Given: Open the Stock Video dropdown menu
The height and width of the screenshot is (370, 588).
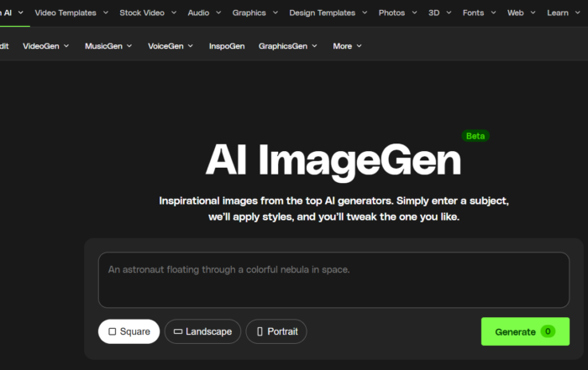Looking at the screenshot, I should click(148, 13).
